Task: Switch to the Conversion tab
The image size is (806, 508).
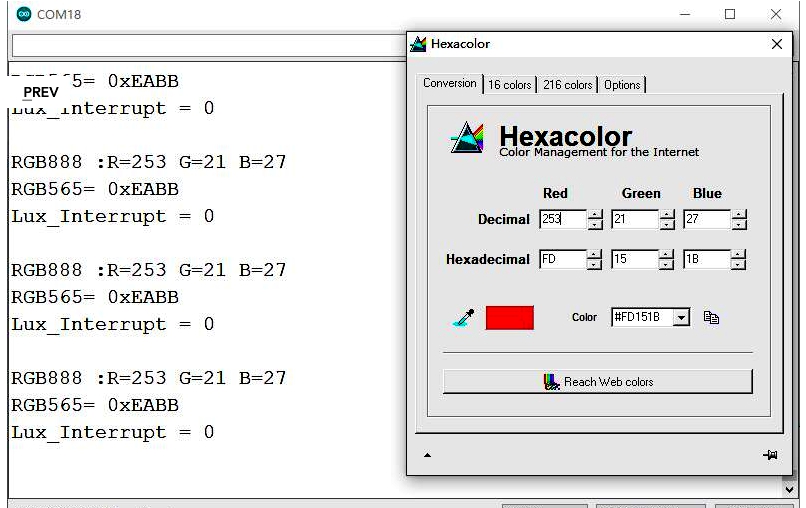Action: coord(450,83)
